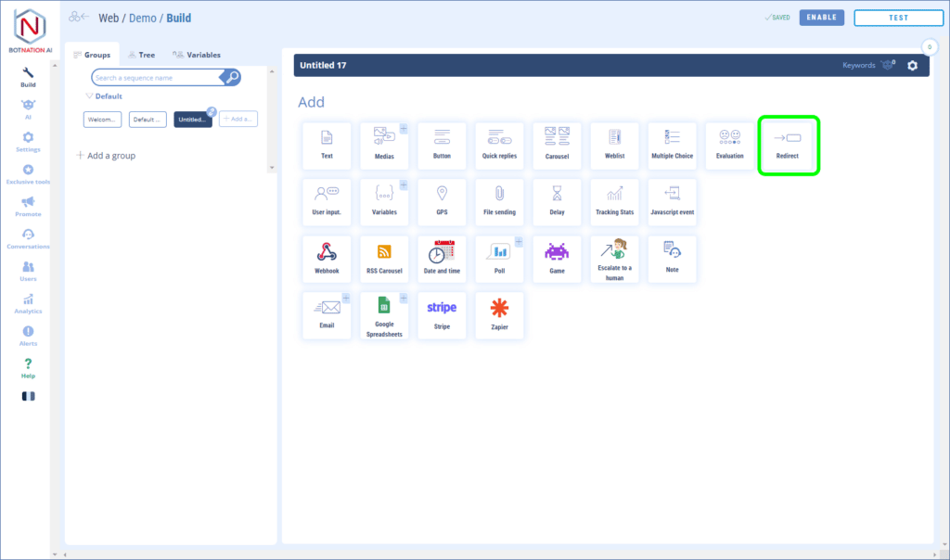Screen dimensions: 950x560
Task: Click the ENABLE button
Action: 821,18
